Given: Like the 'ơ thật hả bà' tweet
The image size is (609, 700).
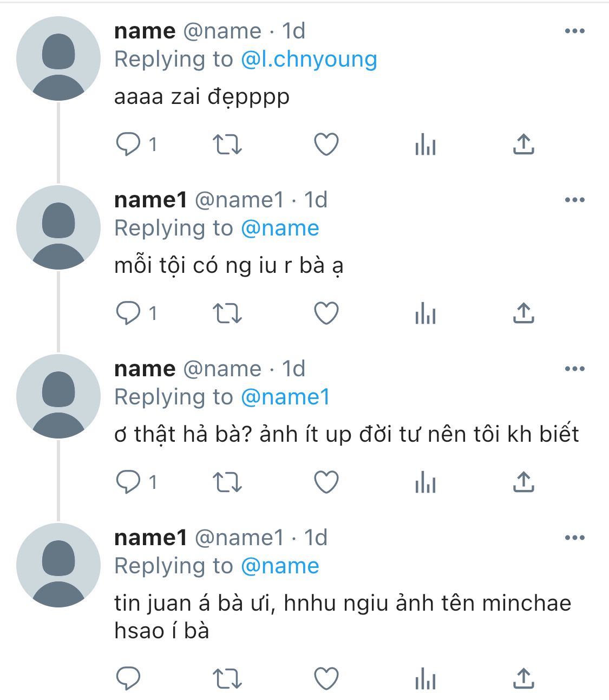Looking at the screenshot, I should coord(326,482).
